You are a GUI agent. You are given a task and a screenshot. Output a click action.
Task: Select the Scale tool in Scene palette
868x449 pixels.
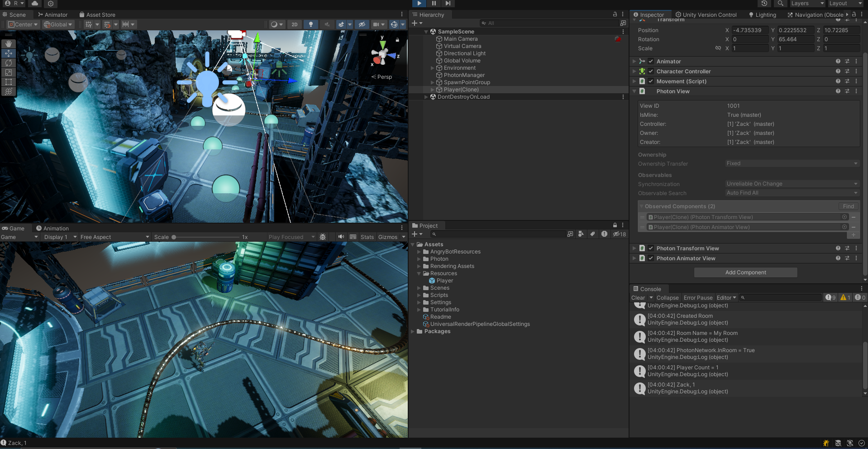click(9, 72)
